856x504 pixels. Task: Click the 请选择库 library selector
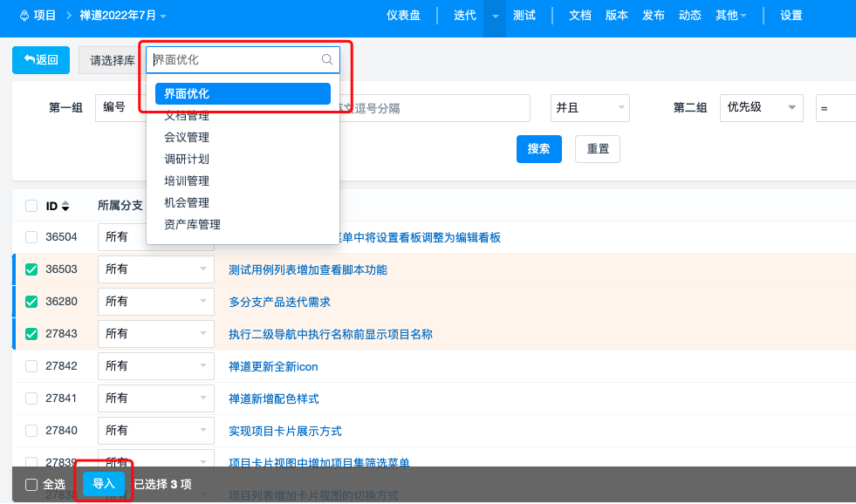pos(112,60)
